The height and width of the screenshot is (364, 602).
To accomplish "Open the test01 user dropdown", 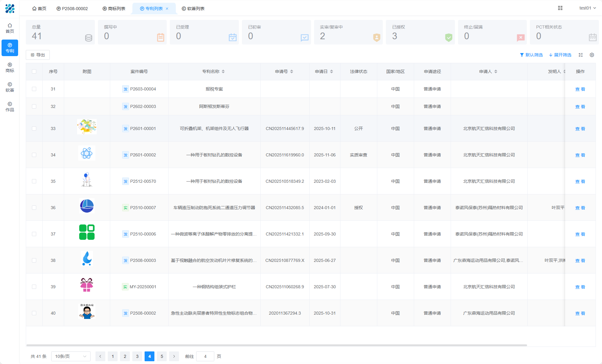I will click(x=588, y=8).
